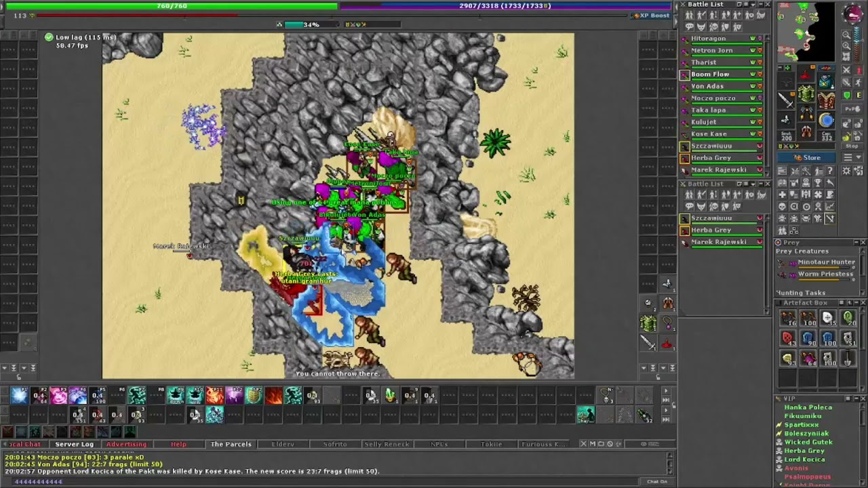The width and height of the screenshot is (868, 488).
Task: Select the legs equipment slot
Action: pos(806,113)
